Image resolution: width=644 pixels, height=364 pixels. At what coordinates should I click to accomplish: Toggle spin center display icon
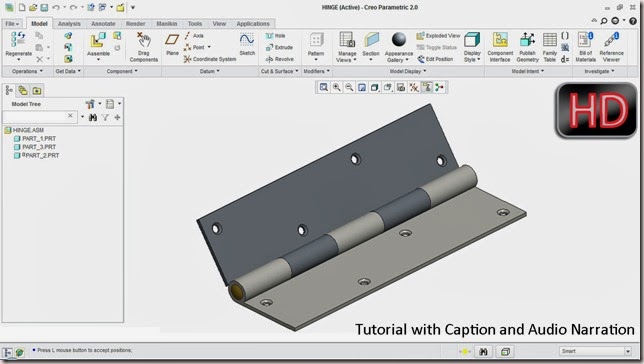click(439, 87)
